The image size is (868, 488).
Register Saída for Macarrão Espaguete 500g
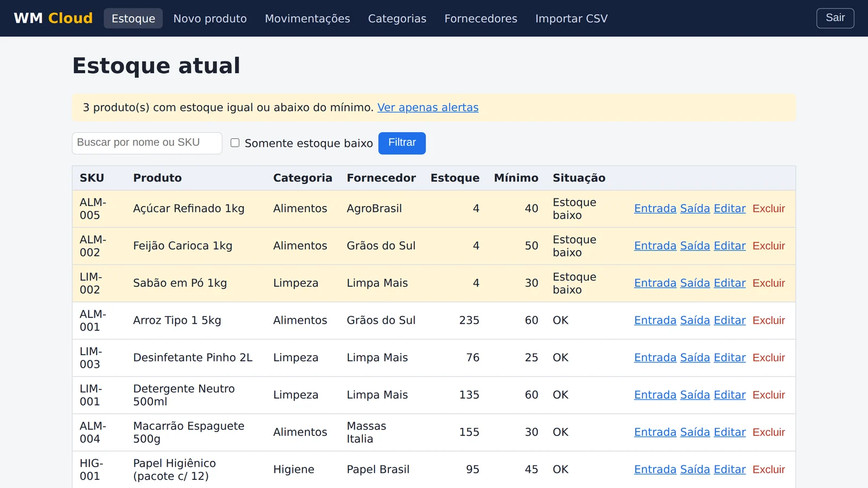coord(695,432)
